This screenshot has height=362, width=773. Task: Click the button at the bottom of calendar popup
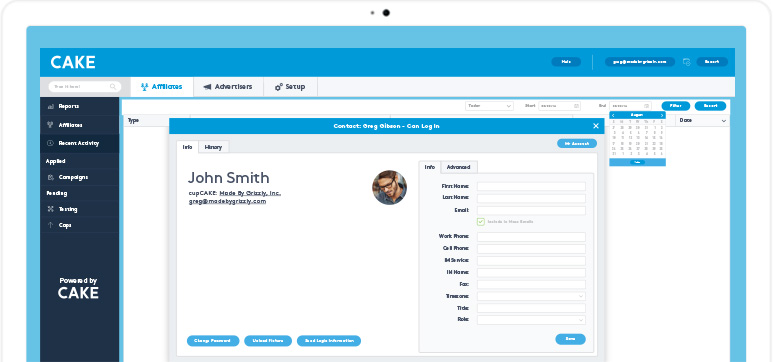point(637,162)
